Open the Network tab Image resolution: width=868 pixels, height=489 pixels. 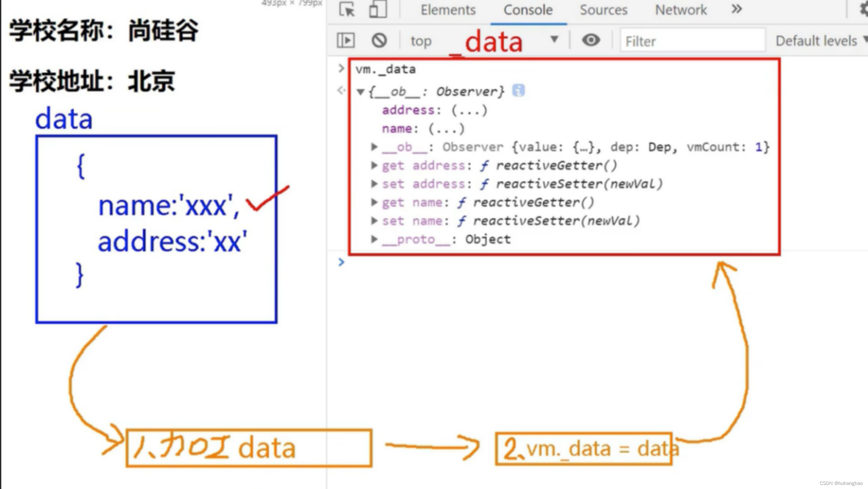680,10
